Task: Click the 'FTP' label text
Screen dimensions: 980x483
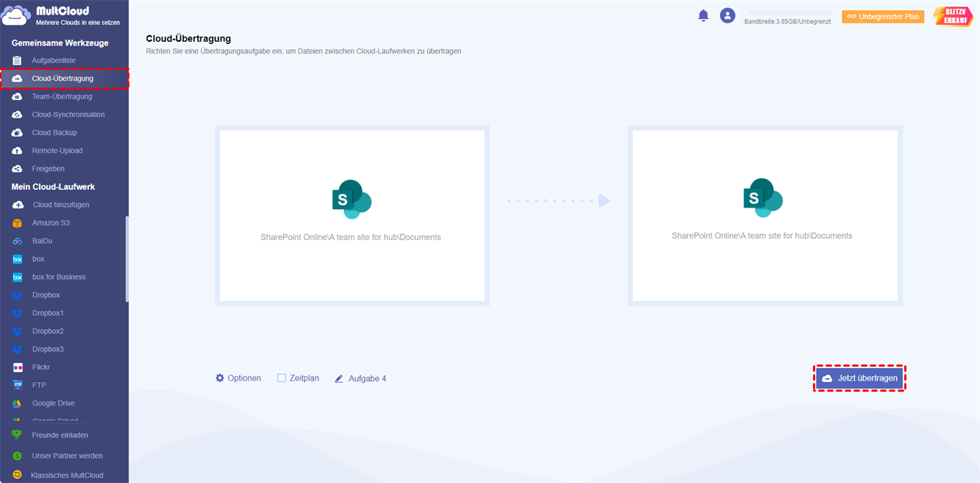Action: [39, 385]
